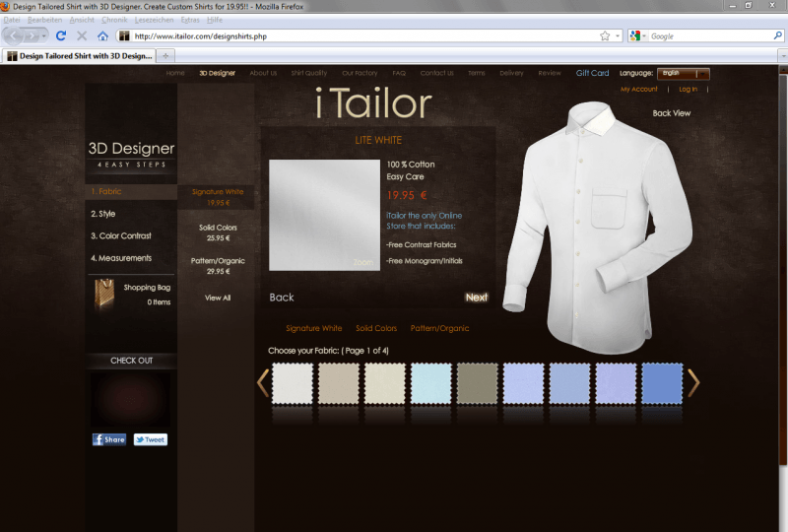
Task: Click Solid Colors tab above swatches
Action: click(x=376, y=328)
